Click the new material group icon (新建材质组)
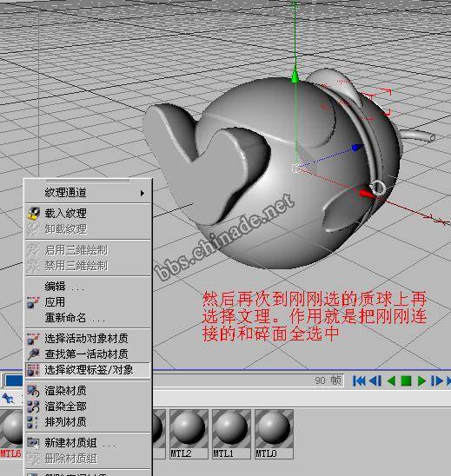 pos(33,443)
